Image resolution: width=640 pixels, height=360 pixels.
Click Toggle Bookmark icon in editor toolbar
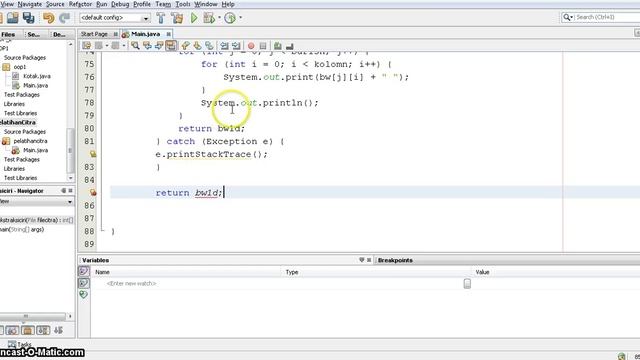click(x=209, y=46)
